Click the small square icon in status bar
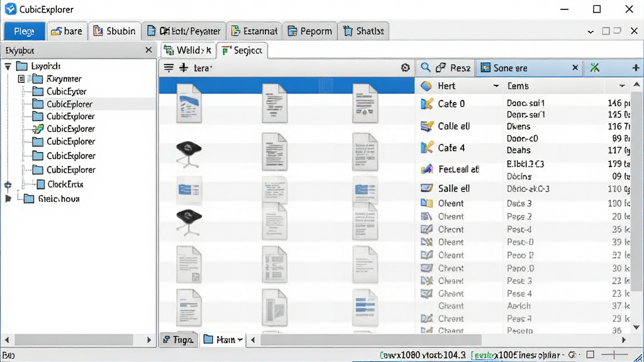 pos(590,354)
